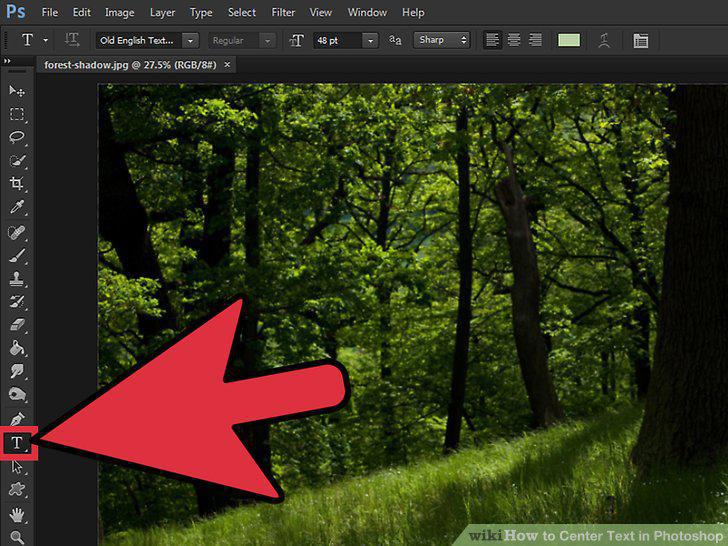Select the Hand tool
The width and height of the screenshot is (728, 546).
coord(17,514)
